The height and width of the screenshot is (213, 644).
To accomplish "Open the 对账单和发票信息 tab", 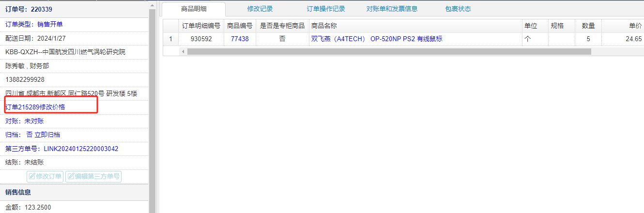I will [392, 9].
